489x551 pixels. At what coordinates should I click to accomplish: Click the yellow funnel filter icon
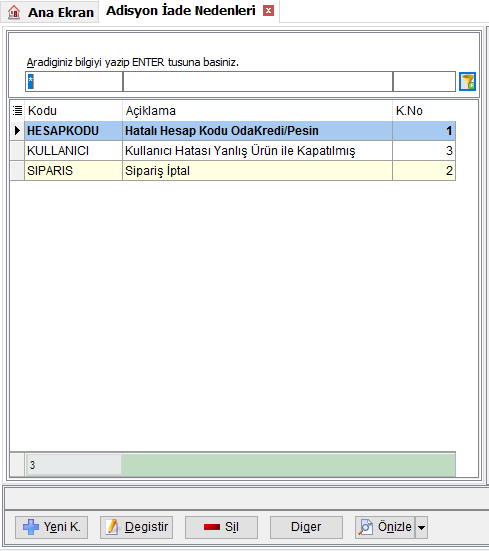click(x=467, y=82)
